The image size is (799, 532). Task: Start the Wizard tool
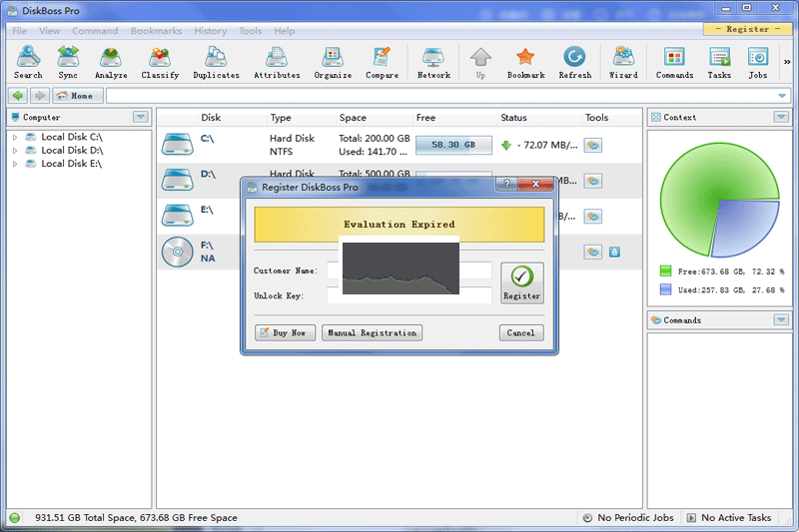point(623,62)
